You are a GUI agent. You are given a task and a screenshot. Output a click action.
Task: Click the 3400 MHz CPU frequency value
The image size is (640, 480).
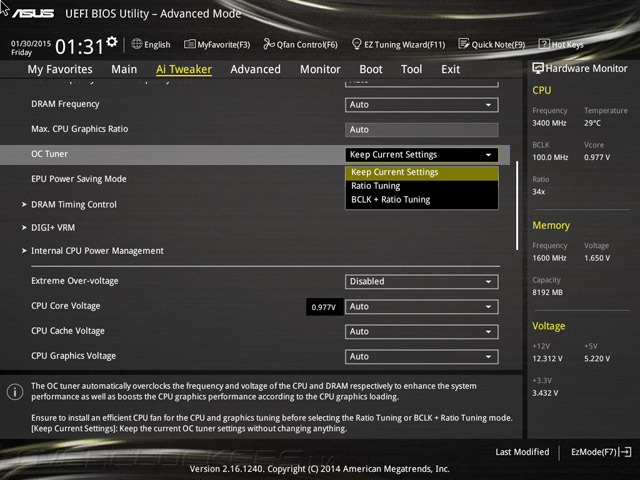click(x=549, y=123)
